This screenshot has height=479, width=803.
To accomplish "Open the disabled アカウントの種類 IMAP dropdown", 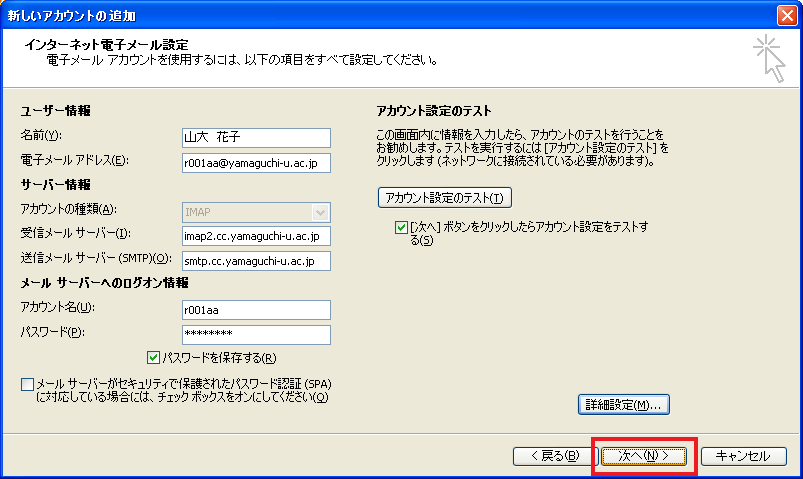I will tap(256, 212).
